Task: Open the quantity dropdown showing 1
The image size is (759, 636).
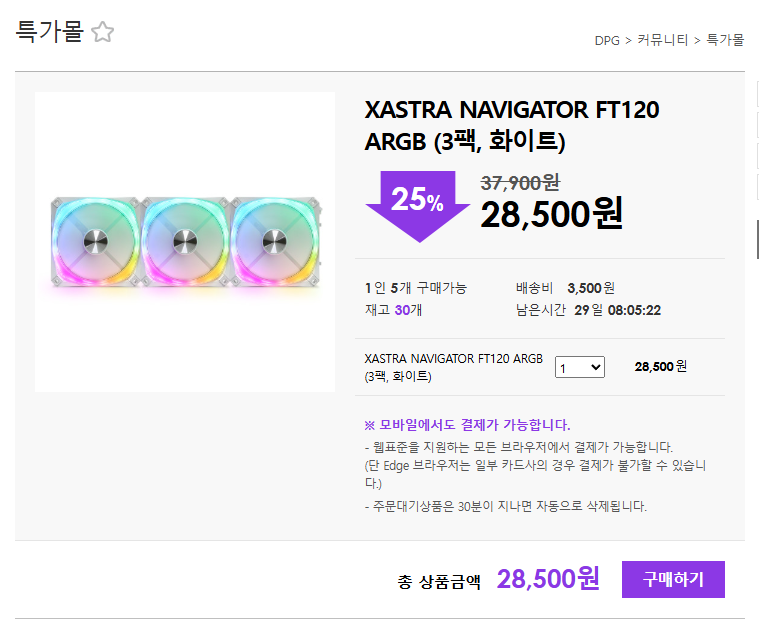Action: pyautogui.click(x=580, y=367)
